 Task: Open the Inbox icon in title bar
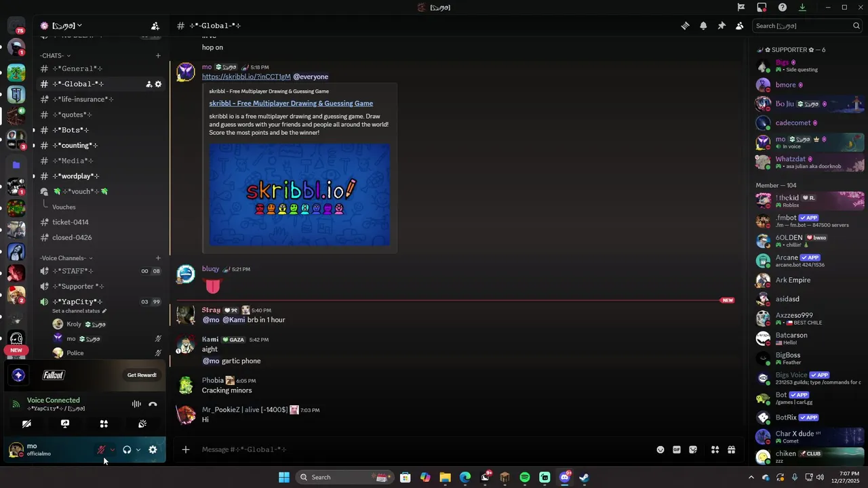(x=762, y=7)
